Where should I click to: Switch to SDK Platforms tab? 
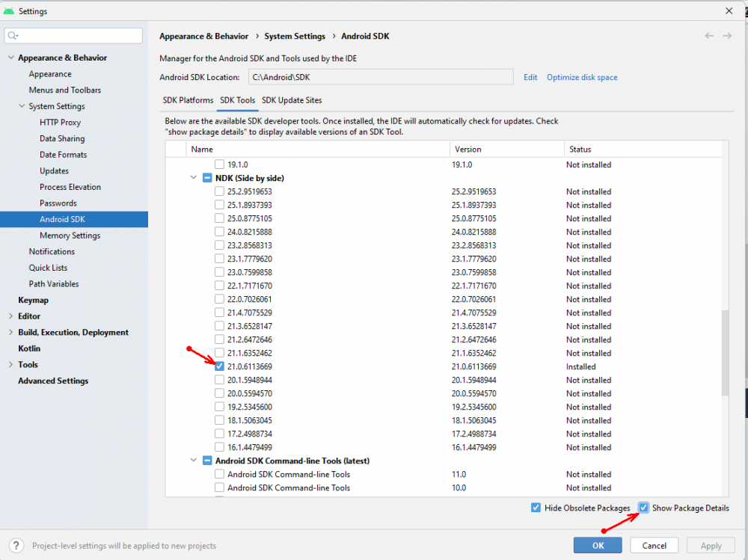[188, 100]
